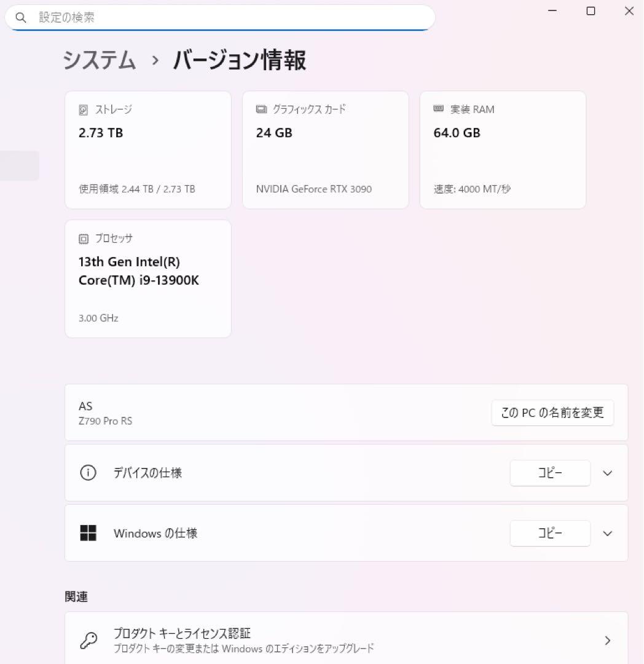
Task: Click この PC の名前を変更 button
Action: point(552,413)
